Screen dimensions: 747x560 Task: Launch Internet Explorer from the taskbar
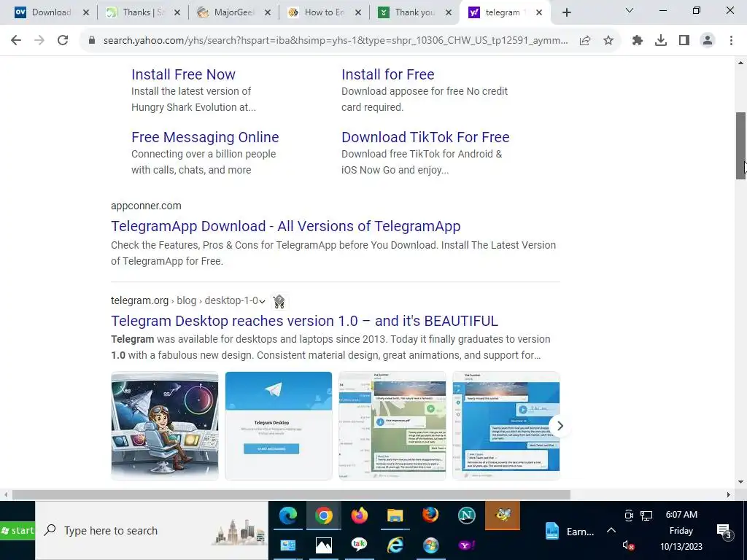click(x=395, y=545)
